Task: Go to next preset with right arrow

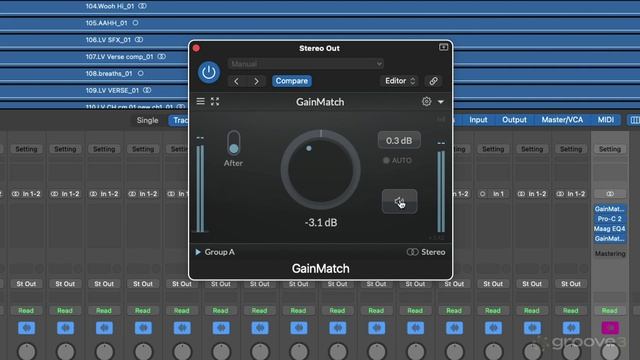Action: 256,81
